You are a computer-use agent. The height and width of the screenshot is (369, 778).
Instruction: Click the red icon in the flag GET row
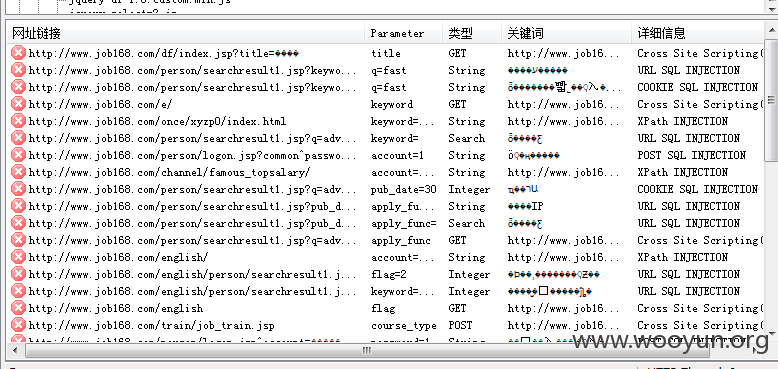coord(18,308)
